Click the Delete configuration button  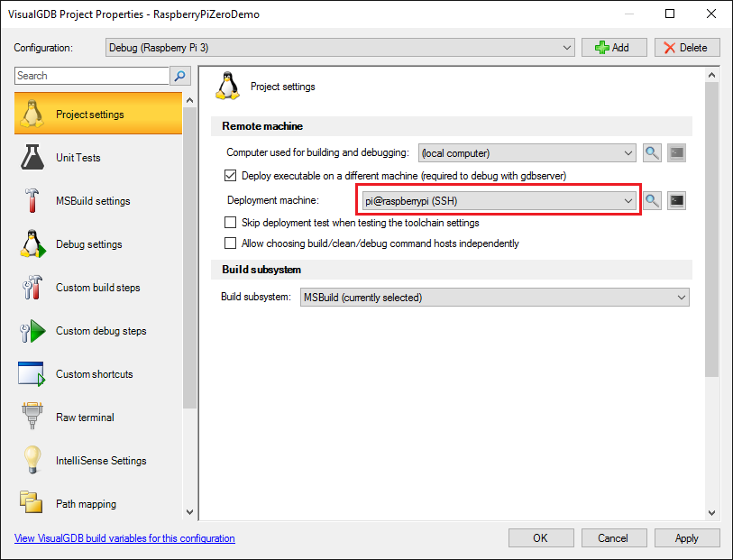pyautogui.click(x=687, y=48)
